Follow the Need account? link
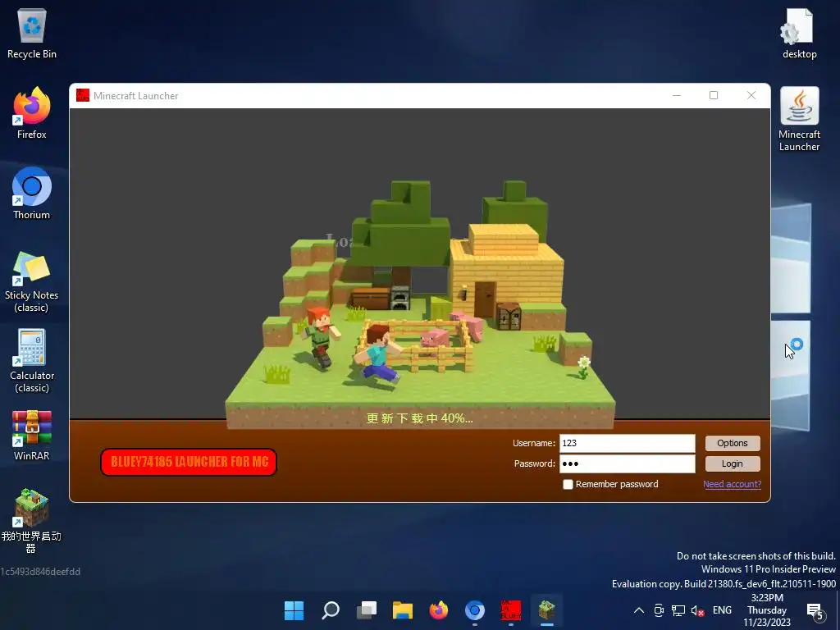 pos(732,484)
